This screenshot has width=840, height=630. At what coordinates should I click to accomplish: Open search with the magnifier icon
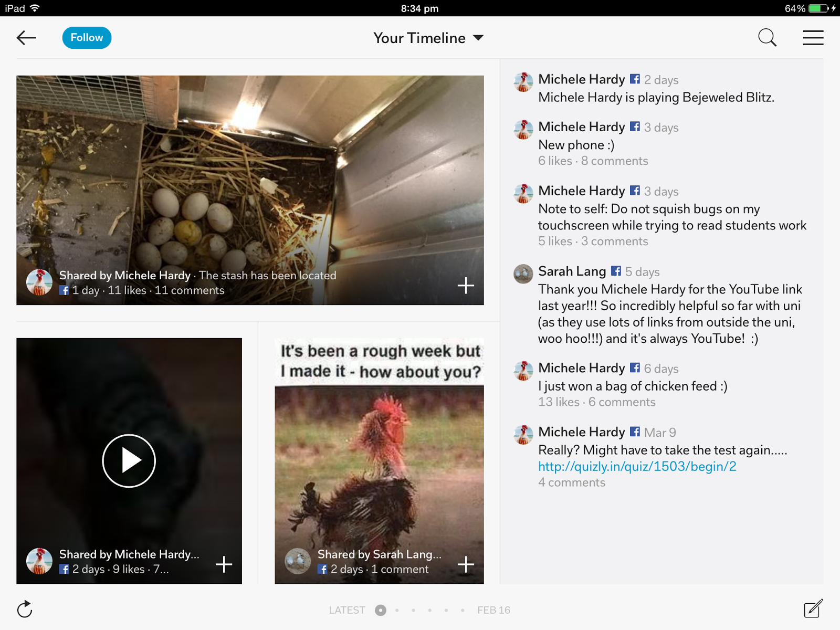click(x=767, y=38)
